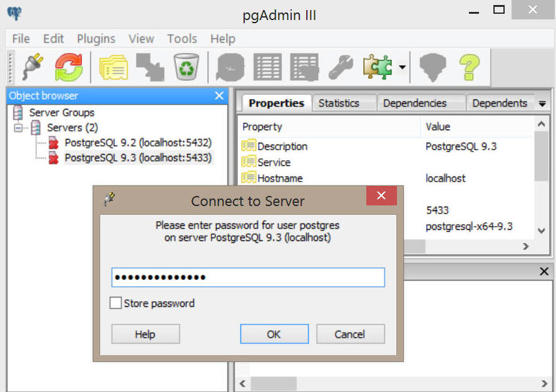Click the password input field
The width and height of the screenshot is (556, 392).
tap(248, 277)
